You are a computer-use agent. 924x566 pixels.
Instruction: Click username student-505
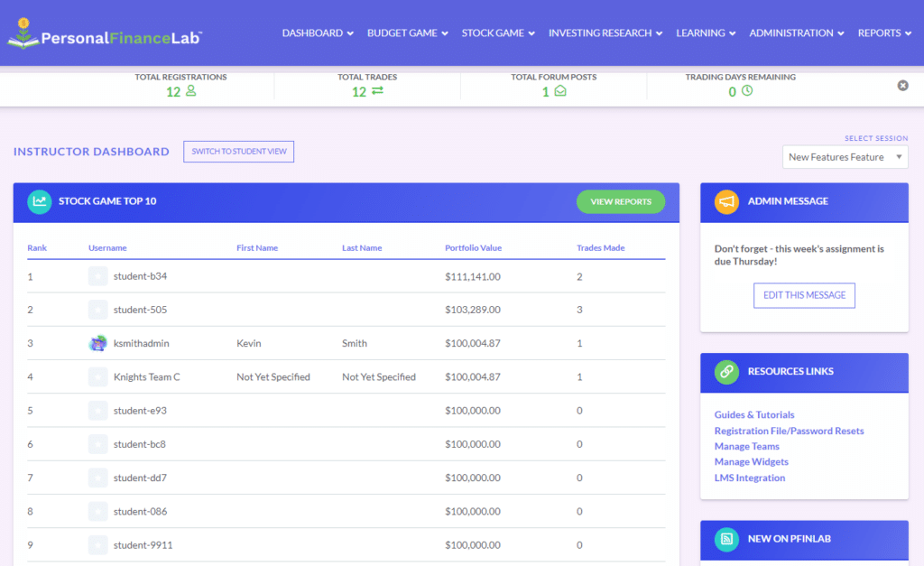point(140,310)
